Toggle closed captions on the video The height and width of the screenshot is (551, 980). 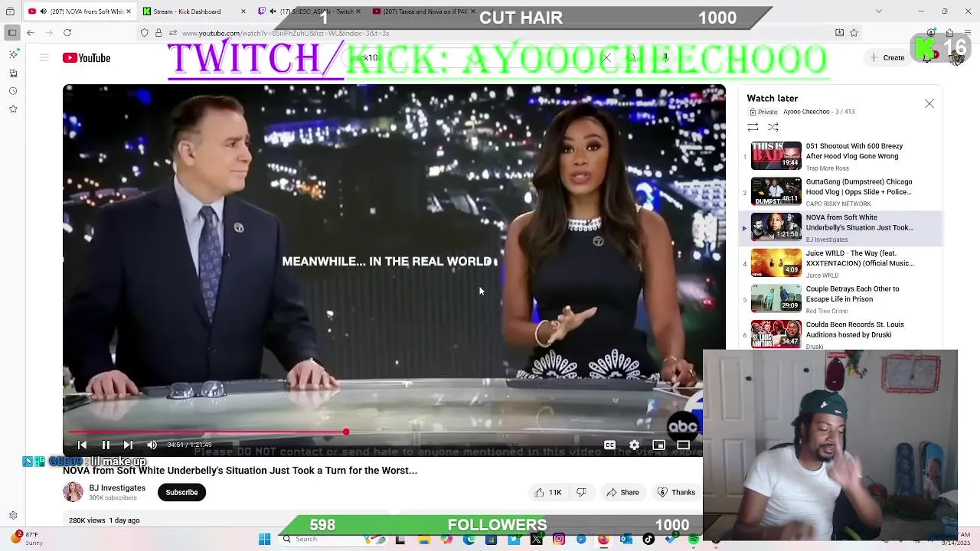pyautogui.click(x=609, y=445)
